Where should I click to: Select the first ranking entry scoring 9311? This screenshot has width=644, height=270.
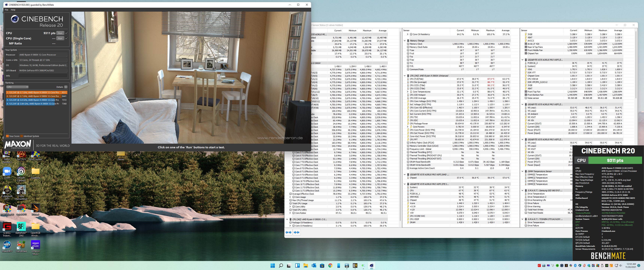pyautogui.click(x=37, y=92)
